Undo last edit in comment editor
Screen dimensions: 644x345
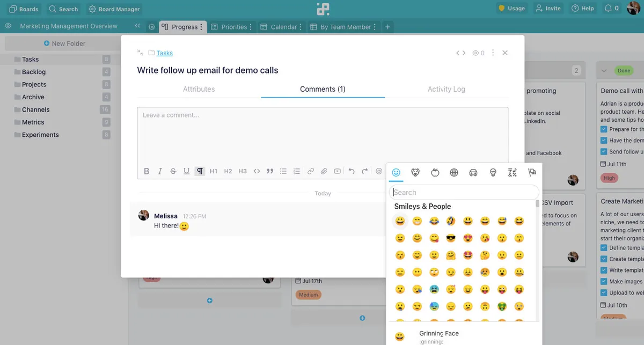pos(352,171)
